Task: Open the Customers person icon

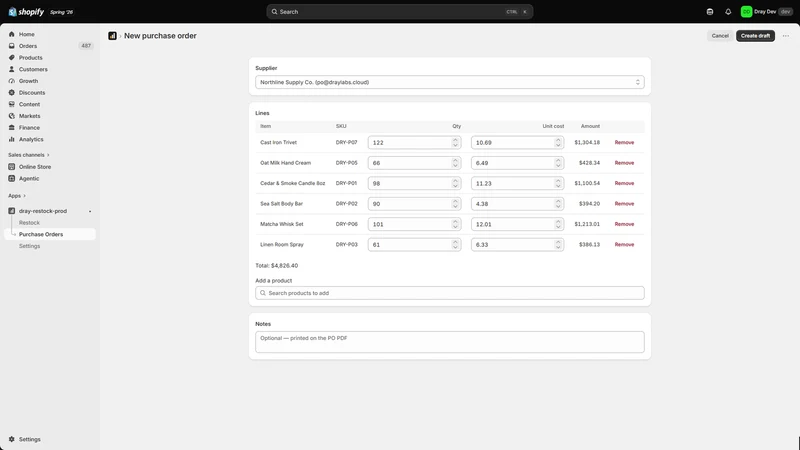Action: pyautogui.click(x=12, y=69)
